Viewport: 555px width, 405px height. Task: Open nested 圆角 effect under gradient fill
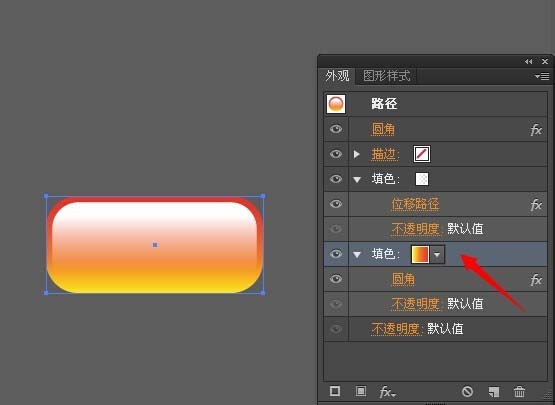(403, 279)
